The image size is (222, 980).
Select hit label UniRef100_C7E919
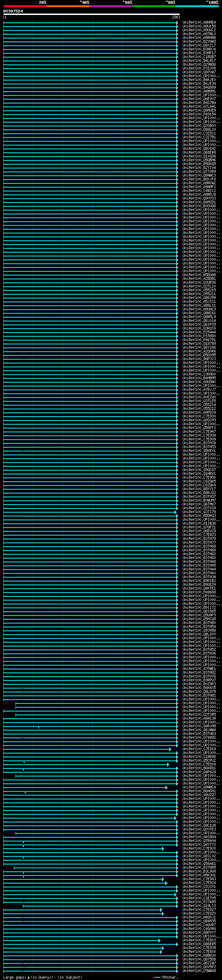click(x=199, y=749)
